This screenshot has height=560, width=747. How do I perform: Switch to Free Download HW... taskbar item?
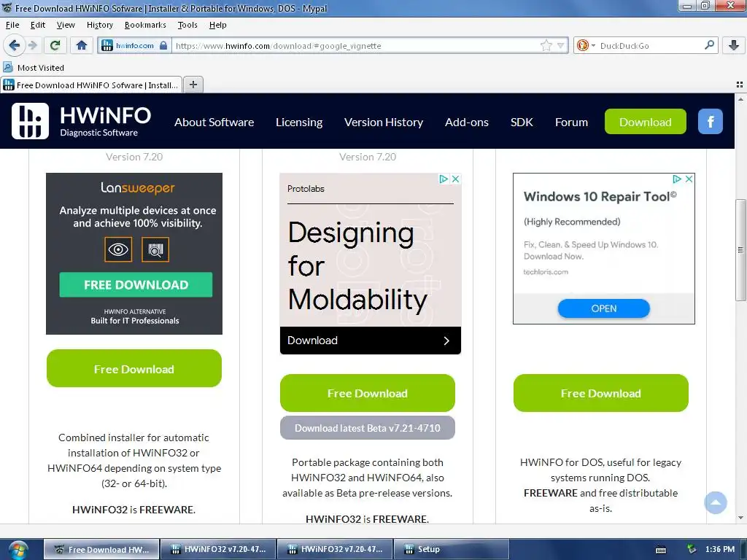101,549
